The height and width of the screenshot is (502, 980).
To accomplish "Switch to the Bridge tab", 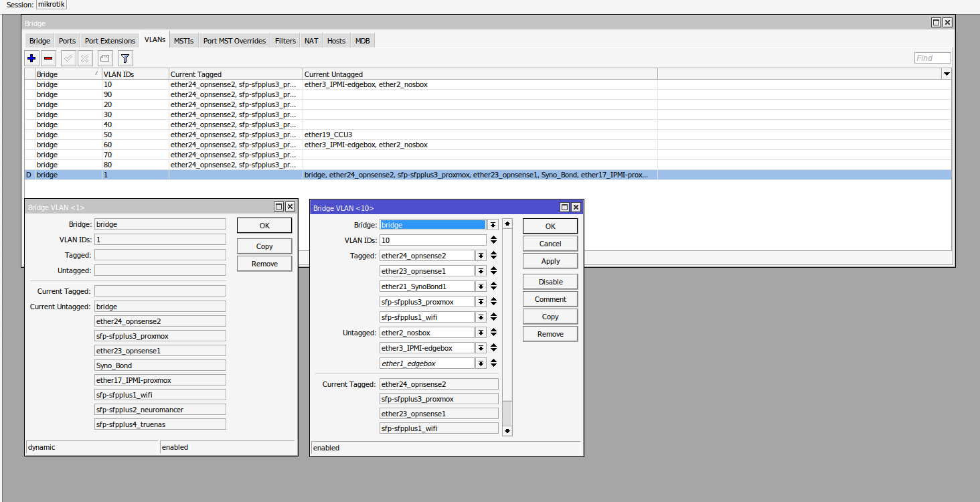I will pos(39,41).
